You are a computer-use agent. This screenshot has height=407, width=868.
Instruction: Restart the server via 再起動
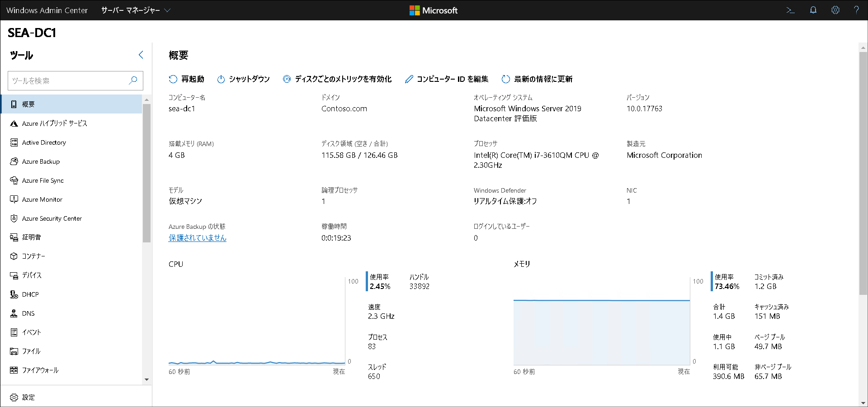(x=186, y=79)
